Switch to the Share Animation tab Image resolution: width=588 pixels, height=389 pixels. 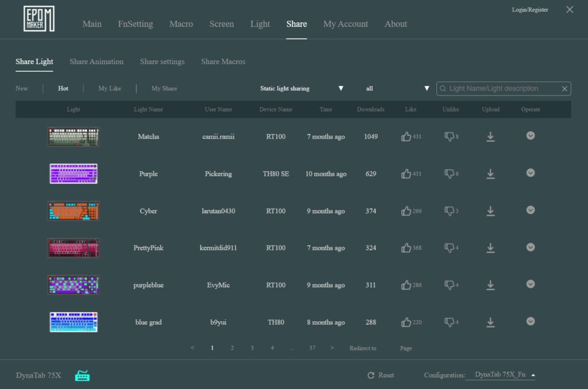tap(96, 61)
